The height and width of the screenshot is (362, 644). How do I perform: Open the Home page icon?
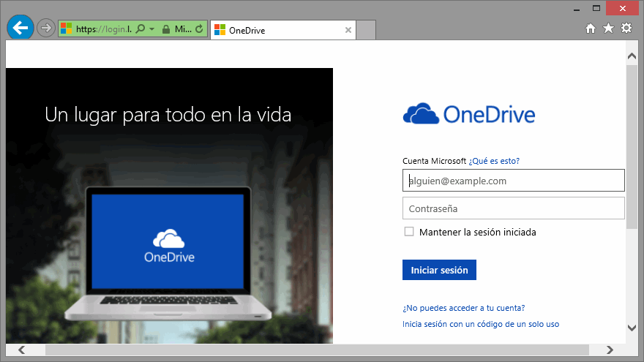point(591,29)
